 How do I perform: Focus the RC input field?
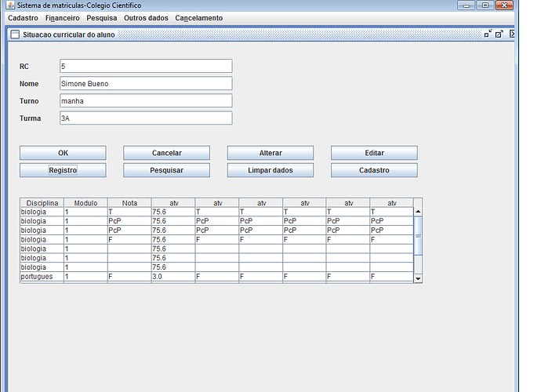146,67
